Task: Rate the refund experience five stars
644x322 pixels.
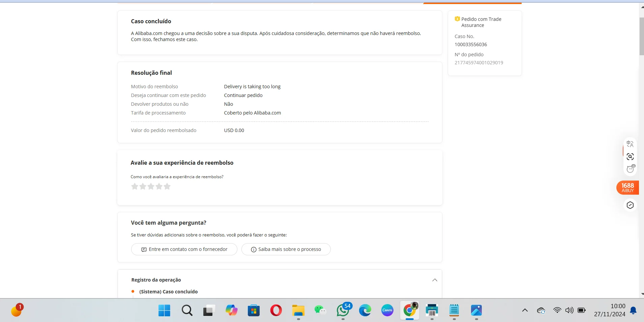Action: tap(167, 186)
